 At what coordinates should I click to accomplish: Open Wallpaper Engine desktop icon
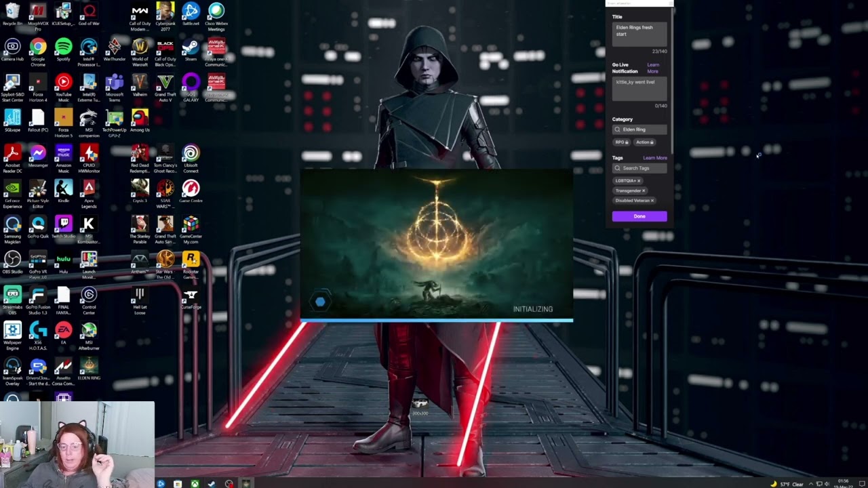pos(12,335)
